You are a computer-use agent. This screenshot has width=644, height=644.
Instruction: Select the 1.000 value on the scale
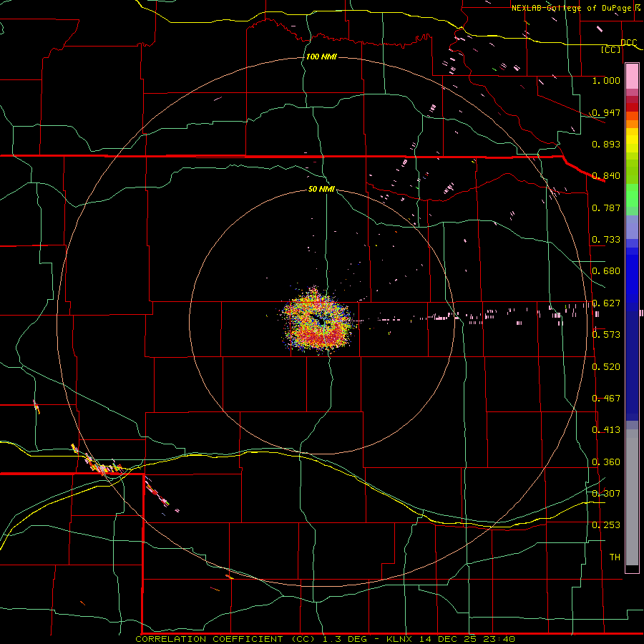tap(606, 80)
